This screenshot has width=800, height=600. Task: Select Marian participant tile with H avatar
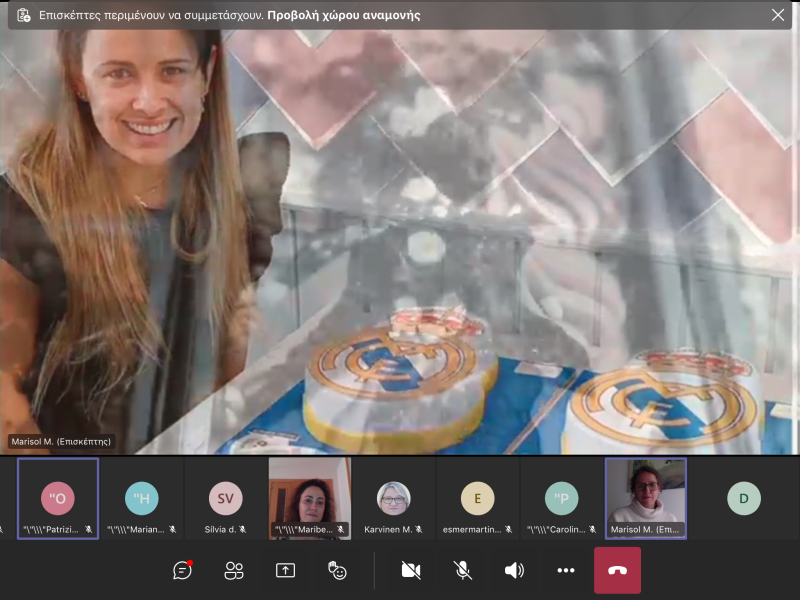tap(142, 499)
